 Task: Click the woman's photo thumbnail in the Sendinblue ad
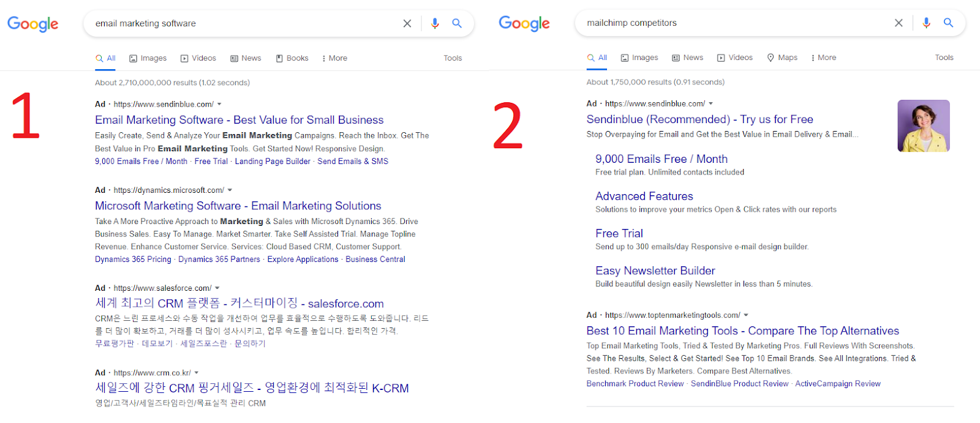pyautogui.click(x=924, y=126)
